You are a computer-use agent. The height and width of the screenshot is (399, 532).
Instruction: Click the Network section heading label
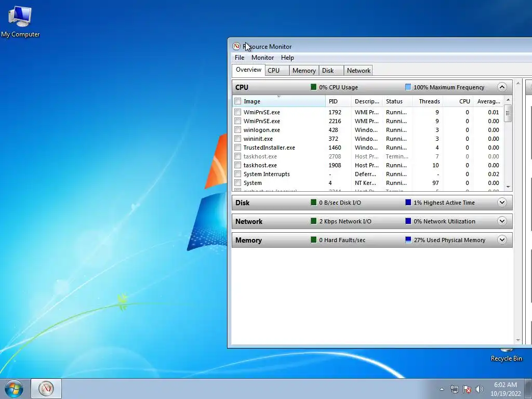[x=249, y=221]
